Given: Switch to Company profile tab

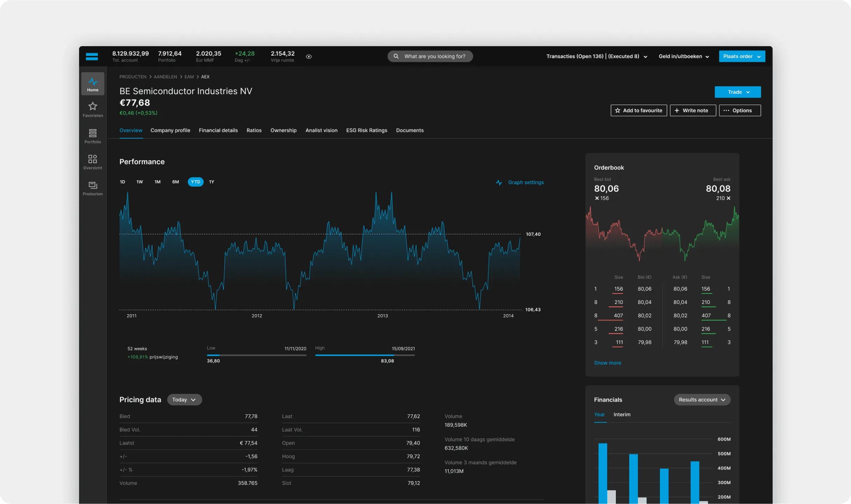Looking at the screenshot, I should point(170,130).
